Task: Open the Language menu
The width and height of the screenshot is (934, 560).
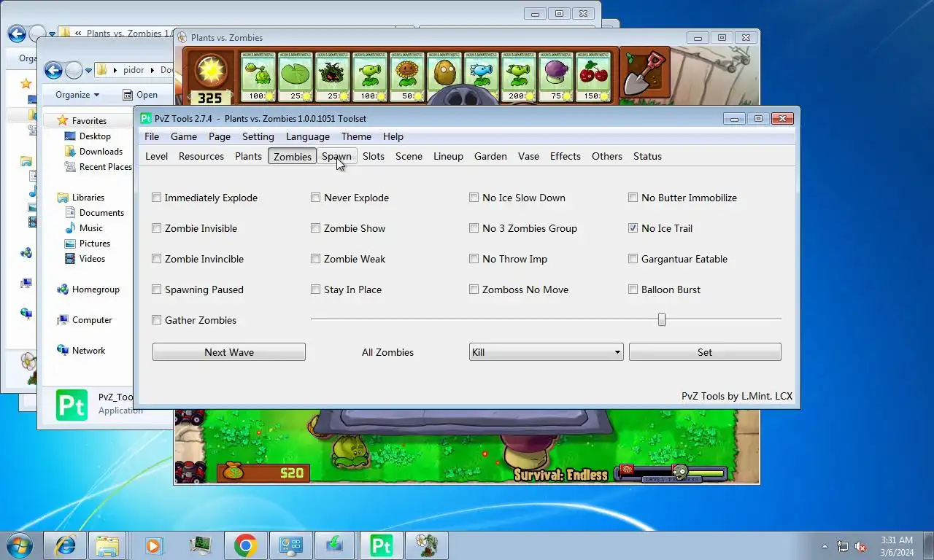Action: 308,136
